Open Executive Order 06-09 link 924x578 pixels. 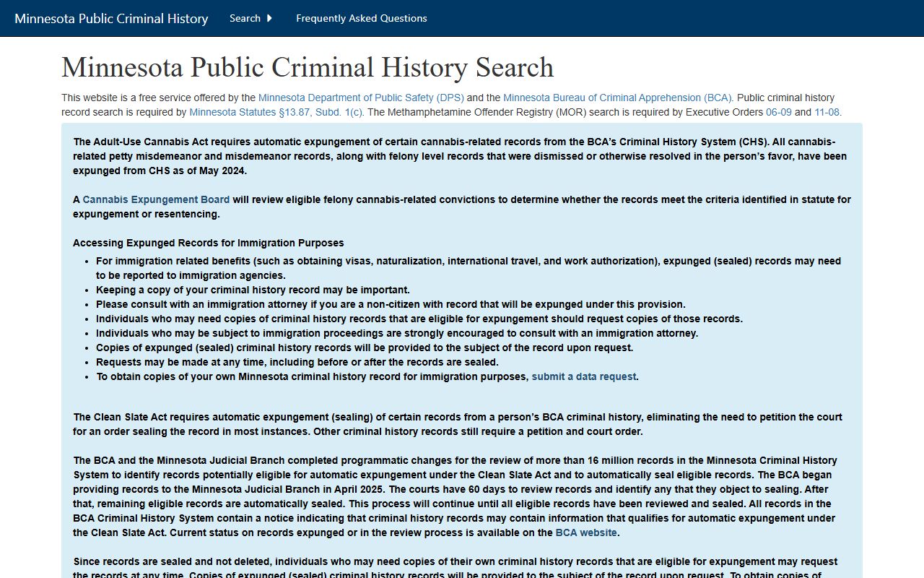pyautogui.click(x=779, y=112)
